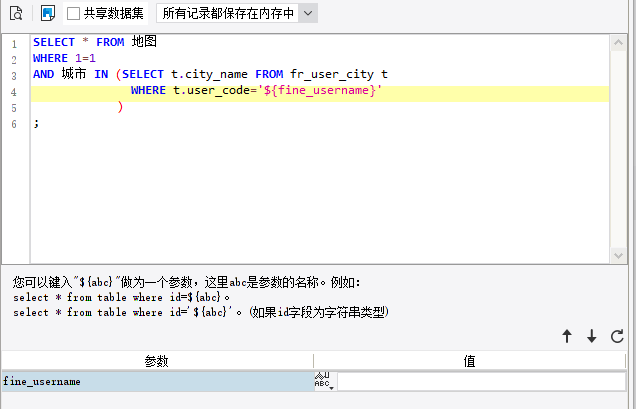Screen dimensions: 636x409
Task: Click the semicolon on line 6
Action: pyautogui.click(x=37, y=123)
